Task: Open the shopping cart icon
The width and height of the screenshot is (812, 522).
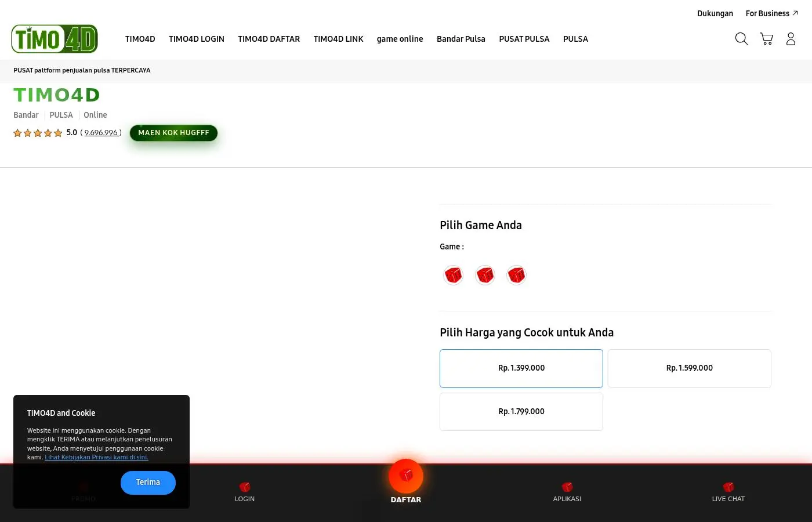Action: [766, 39]
